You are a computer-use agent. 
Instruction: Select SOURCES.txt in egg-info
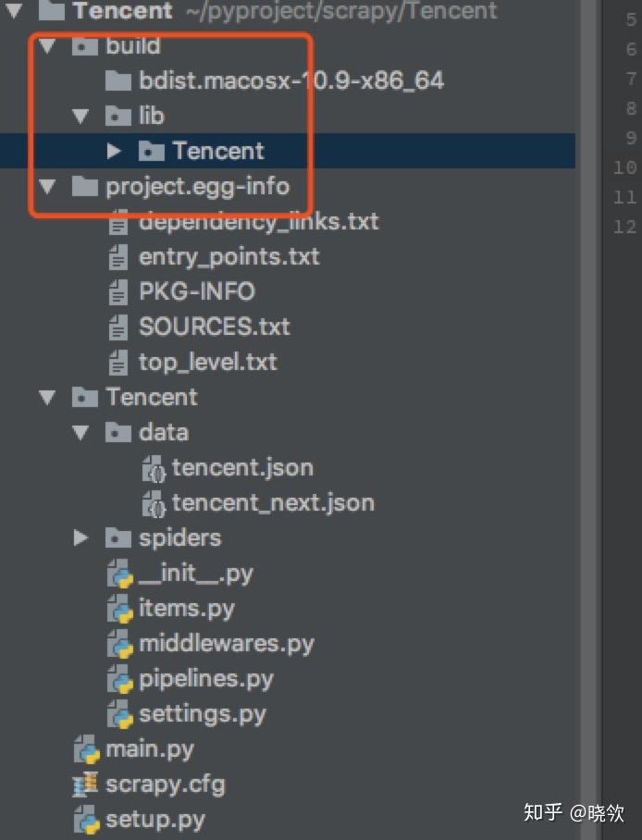pos(214,327)
